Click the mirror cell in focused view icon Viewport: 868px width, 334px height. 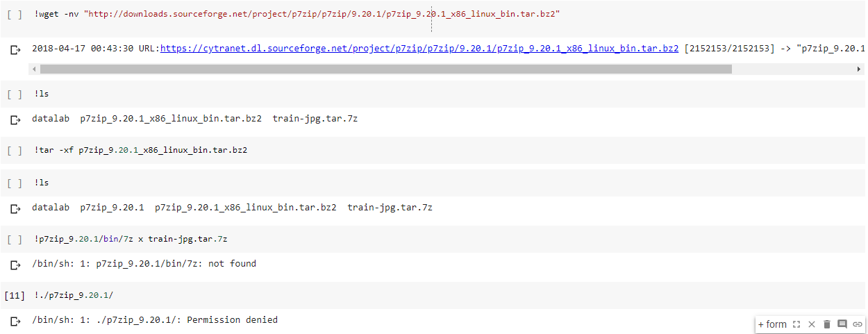point(796,324)
